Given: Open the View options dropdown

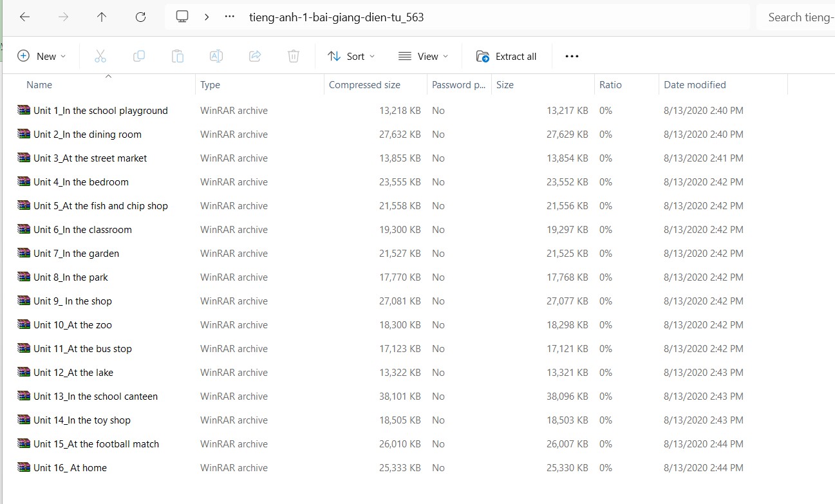Looking at the screenshot, I should (x=423, y=56).
